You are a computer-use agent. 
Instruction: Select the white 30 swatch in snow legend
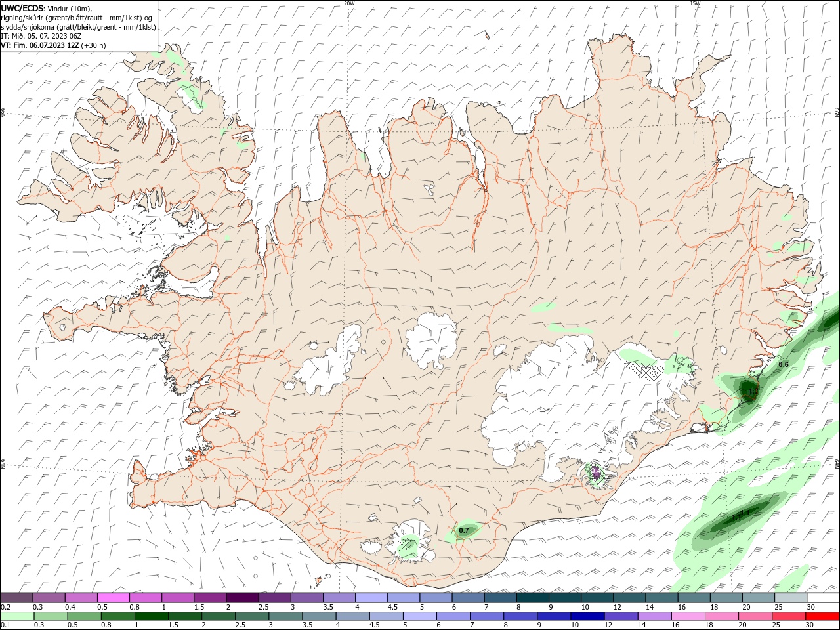coord(824,597)
